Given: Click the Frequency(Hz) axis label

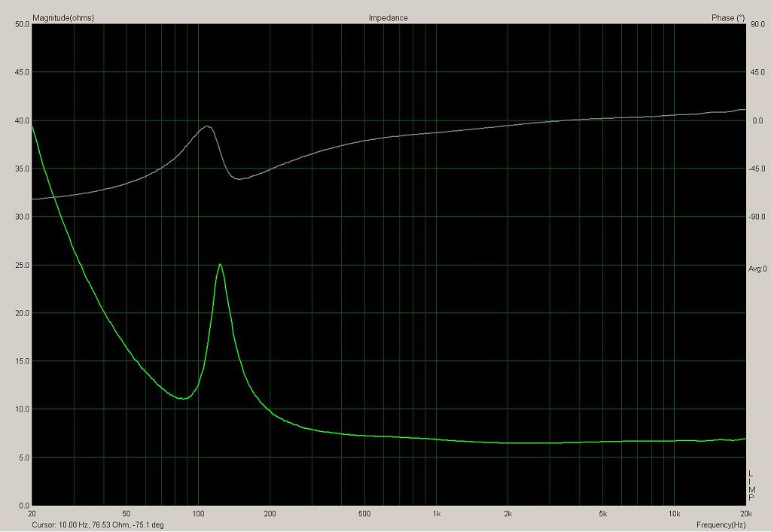Looking at the screenshot, I should [x=721, y=524].
